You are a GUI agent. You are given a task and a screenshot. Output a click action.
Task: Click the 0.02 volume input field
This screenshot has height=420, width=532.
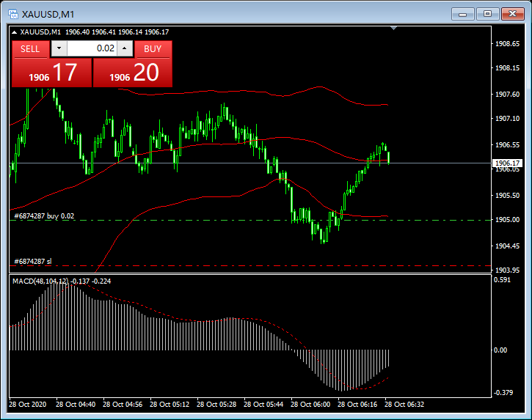[92, 48]
